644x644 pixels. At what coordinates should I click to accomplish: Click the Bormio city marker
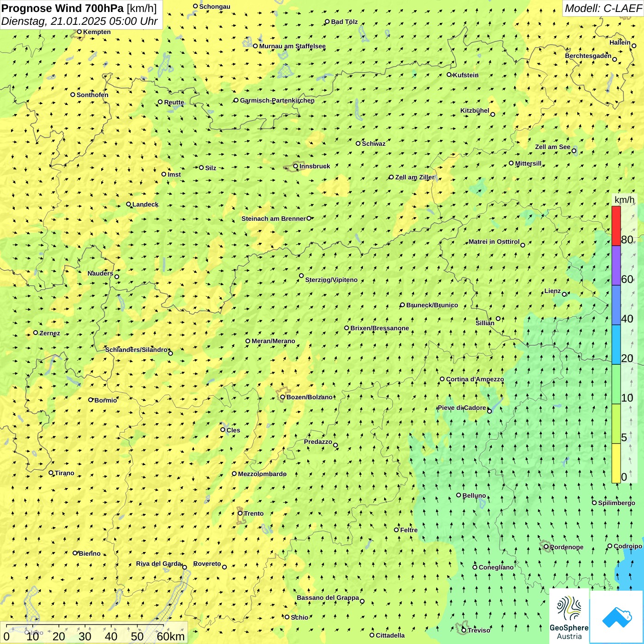91,400
